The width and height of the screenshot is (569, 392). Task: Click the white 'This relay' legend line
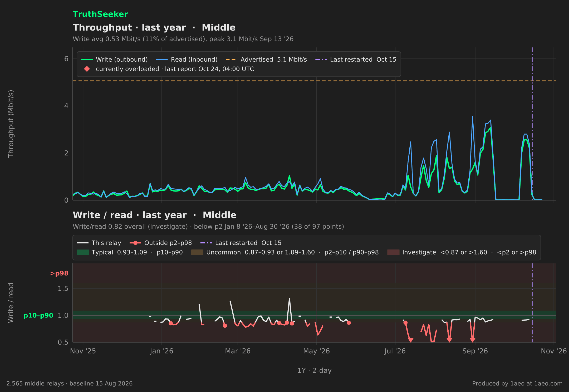[x=82, y=243]
